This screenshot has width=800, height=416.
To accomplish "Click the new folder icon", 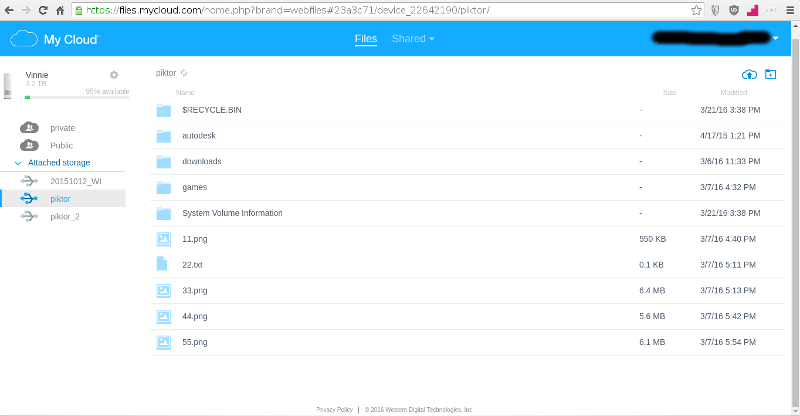I will click(x=770, y=74).
